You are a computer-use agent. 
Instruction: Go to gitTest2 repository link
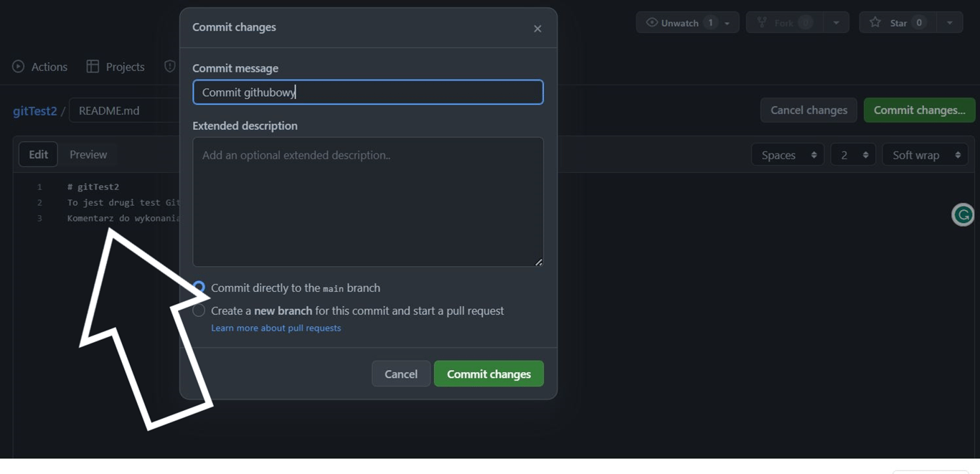(x=34, y=110)
